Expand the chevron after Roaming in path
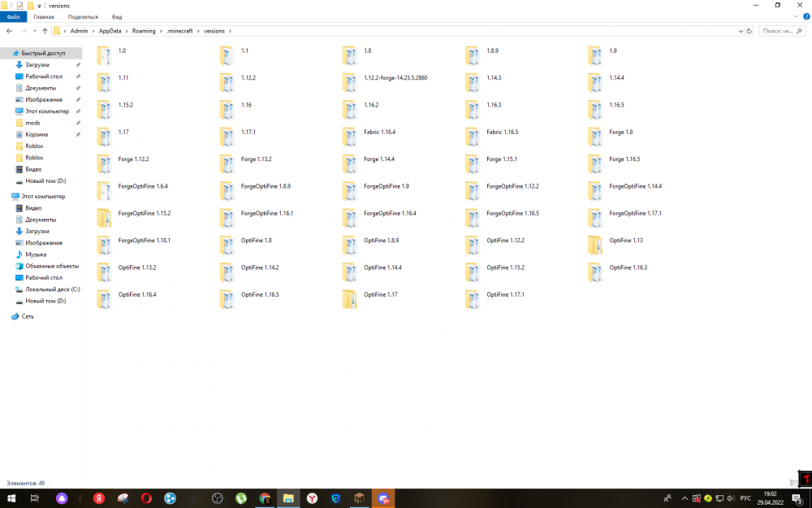812x508 pixels. click(161, 31)
